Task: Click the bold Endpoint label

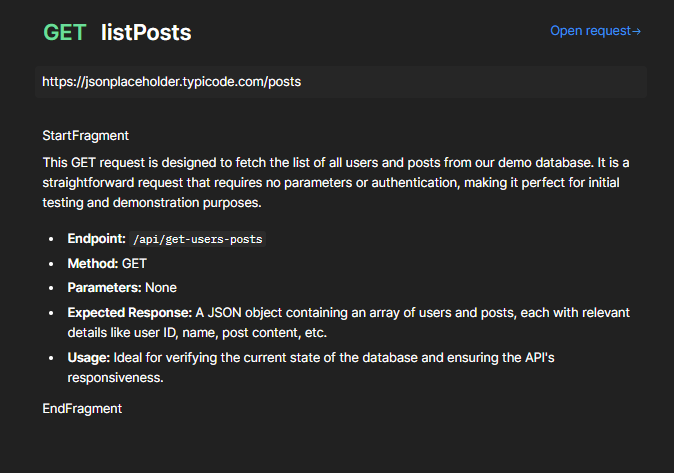Action: tap(97, 239)
